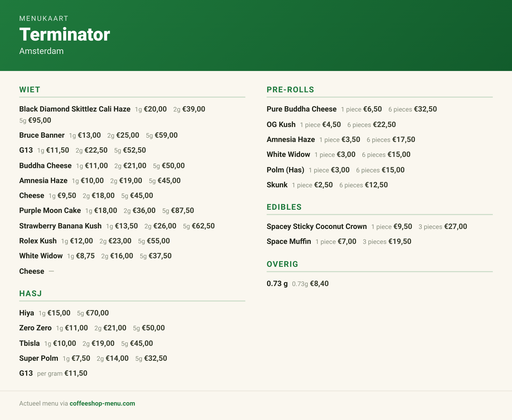Click Spacey Sticky Coconut Crown item
Viewport: 512px width, 420px height.
coord(317,226)
